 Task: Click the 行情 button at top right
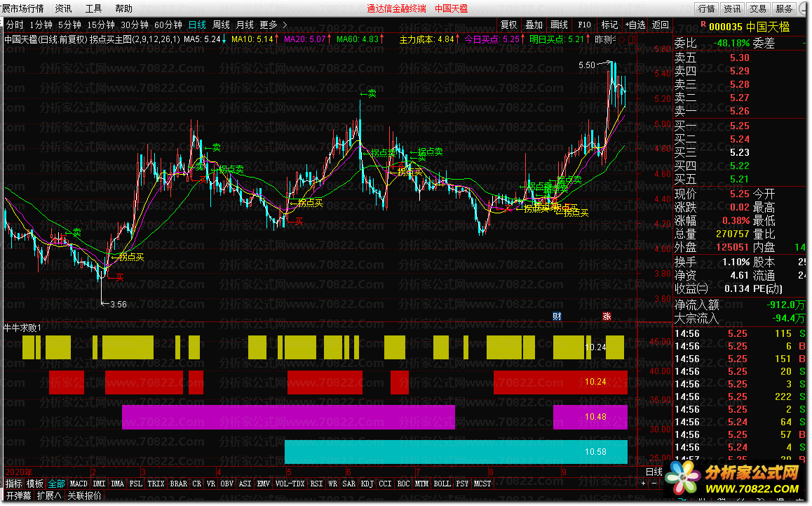(706, 8)
